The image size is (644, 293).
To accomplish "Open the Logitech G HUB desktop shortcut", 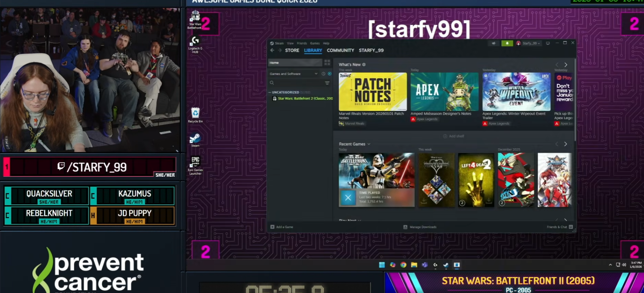I will point(195,45).
